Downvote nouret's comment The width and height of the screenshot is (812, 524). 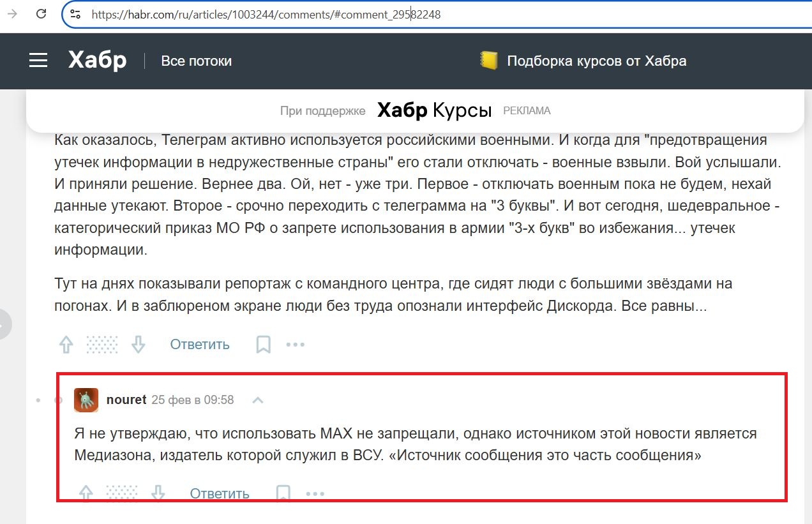click(x=158, y=493)
